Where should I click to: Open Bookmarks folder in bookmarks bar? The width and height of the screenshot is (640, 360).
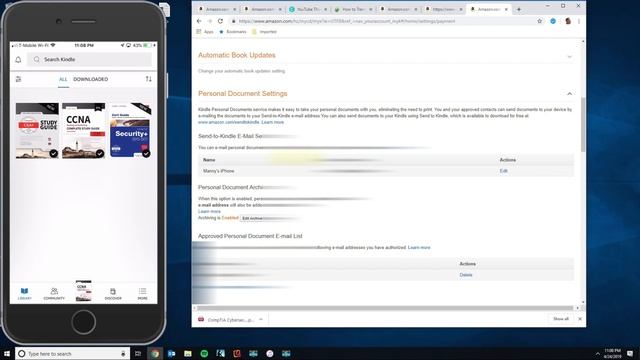[x=233, y=32]
